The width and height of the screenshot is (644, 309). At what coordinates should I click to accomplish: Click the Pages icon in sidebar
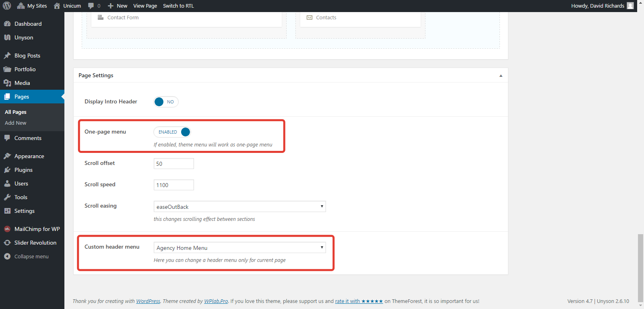(7, 97)
